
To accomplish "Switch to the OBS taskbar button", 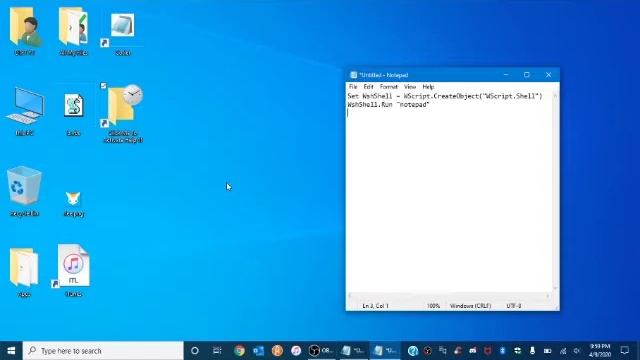I will pyautogui.click(x=321, y=351).
